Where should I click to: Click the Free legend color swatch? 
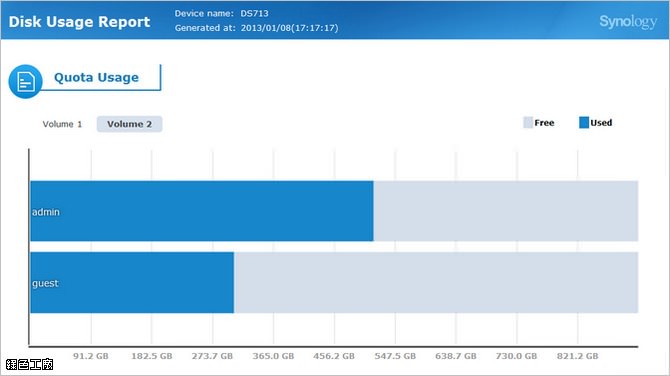tap(528, 123)
